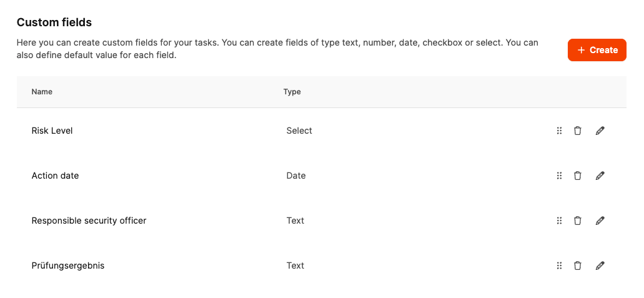This screenshot has height=298, width=644.
Task: Edit the Risk Level custom field
Action: tap(600, 131)
